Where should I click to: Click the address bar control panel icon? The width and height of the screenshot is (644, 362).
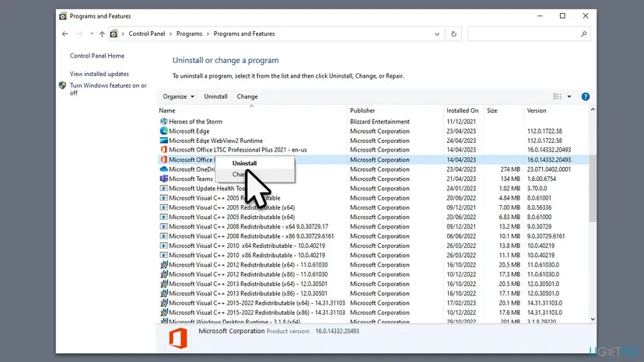114,34
